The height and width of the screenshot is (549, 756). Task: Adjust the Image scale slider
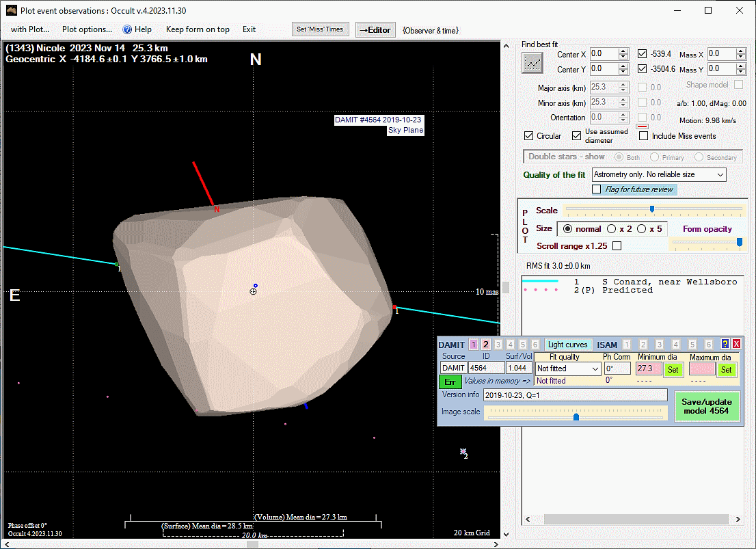pos(576,416)
